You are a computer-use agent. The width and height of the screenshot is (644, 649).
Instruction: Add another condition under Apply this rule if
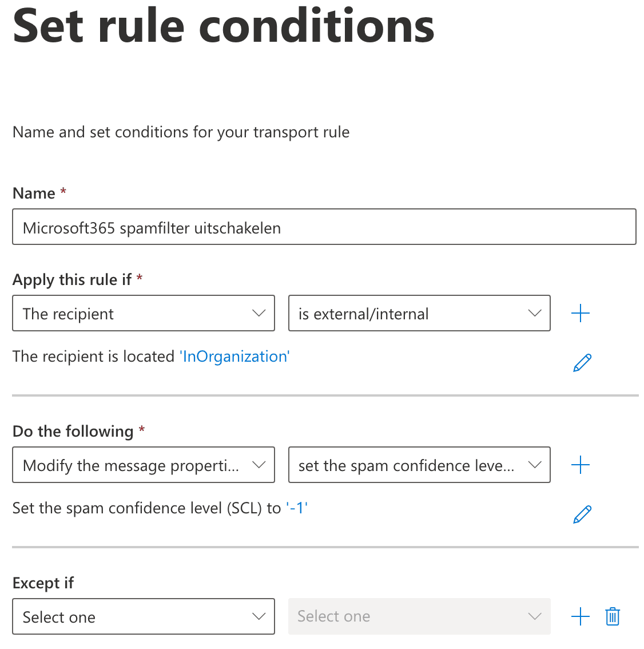coord(580,313)
